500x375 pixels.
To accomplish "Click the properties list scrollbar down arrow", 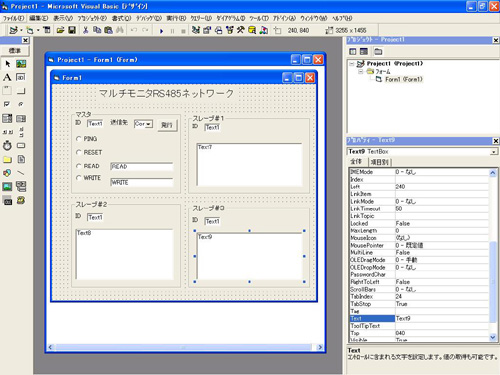I will (x=493, y=337).
